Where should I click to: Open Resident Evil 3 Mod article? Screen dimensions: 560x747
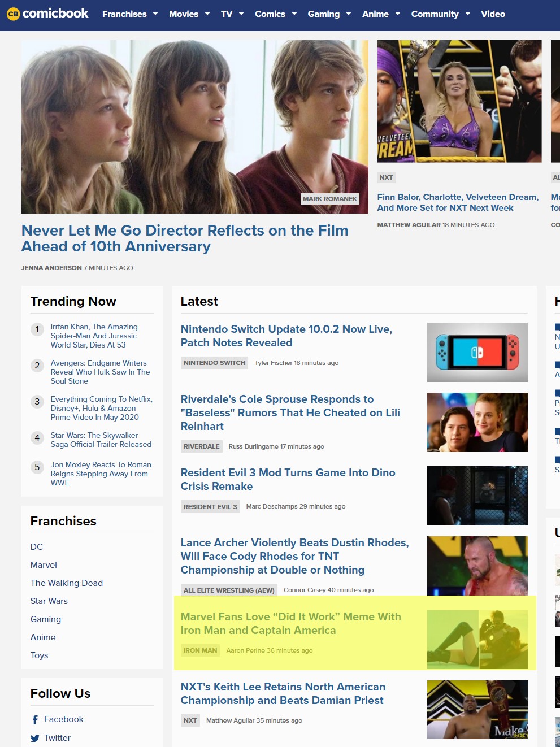288,479
